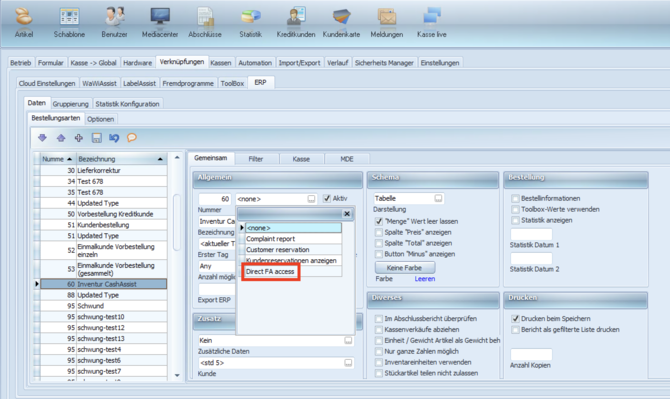The width and height of the screenshot is (670, 399).
Task: Close the dropdown popup with X
Action: point(347,214)
